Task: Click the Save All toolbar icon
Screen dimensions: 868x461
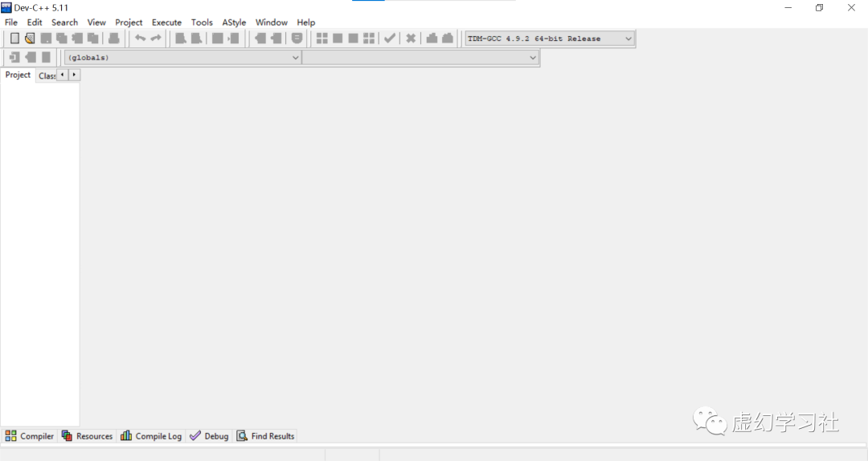Action: [61, 39]
